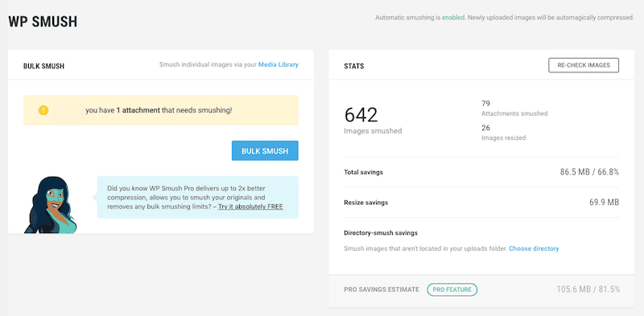The image size is (644, 316).
Task: Click the Pro Feature badge
Action: pyautogui.click(x=452, y=289)
